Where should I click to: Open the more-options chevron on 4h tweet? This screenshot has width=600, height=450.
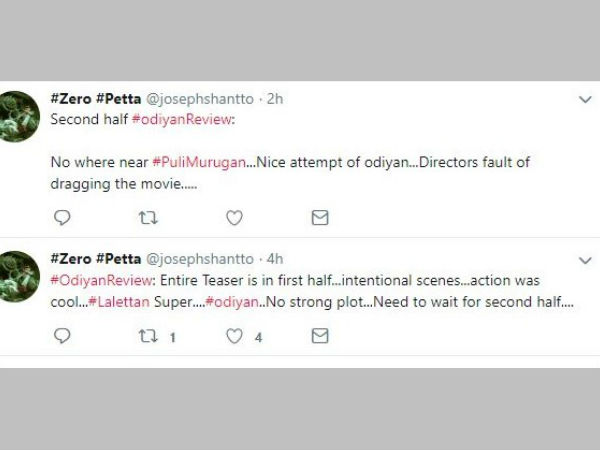tap(585, 258)
